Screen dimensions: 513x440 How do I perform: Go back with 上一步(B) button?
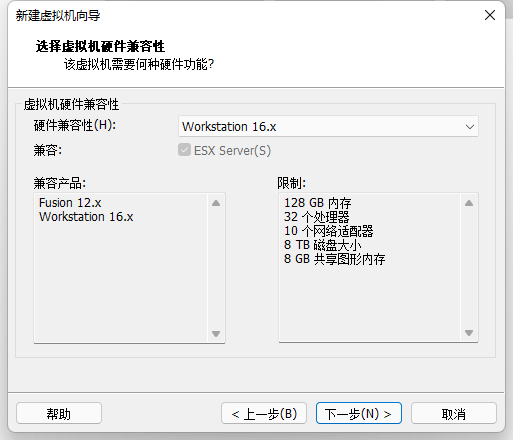point(264,413)
